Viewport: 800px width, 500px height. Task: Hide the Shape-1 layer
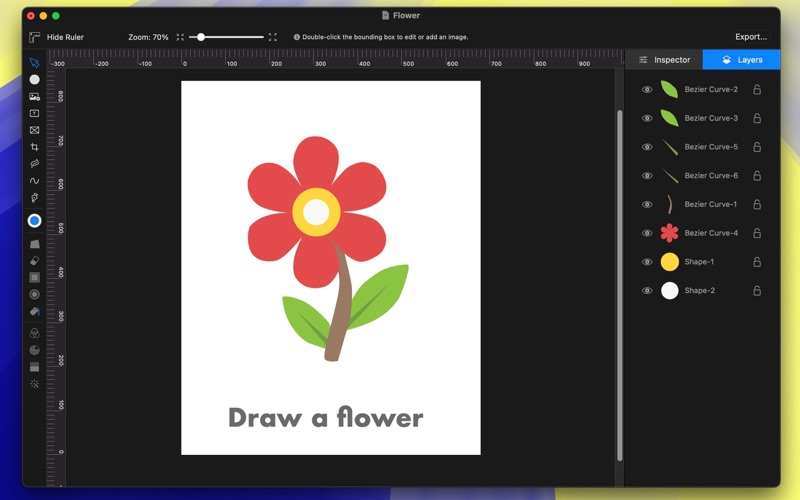pos(647,262)
